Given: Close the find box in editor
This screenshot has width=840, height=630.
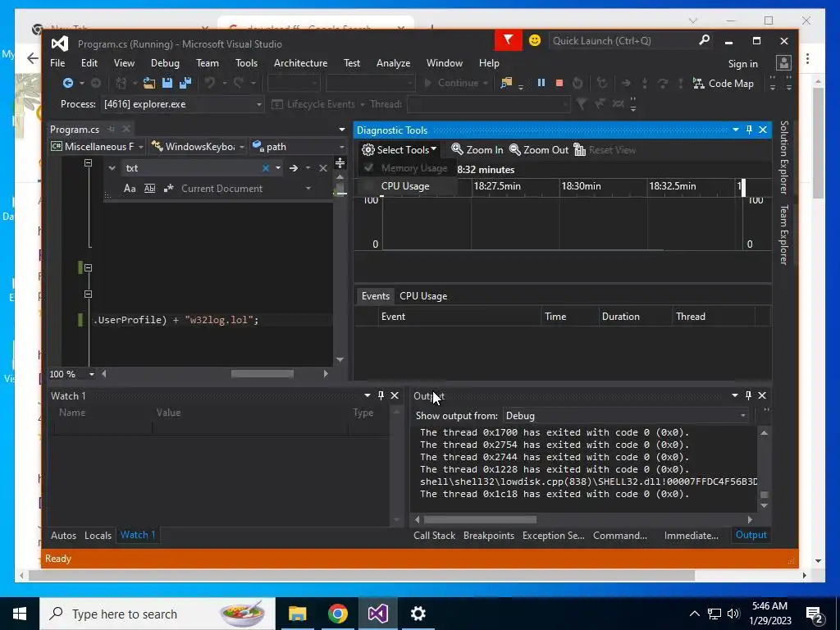Looking at the screenshot, I should click(323, 168).
